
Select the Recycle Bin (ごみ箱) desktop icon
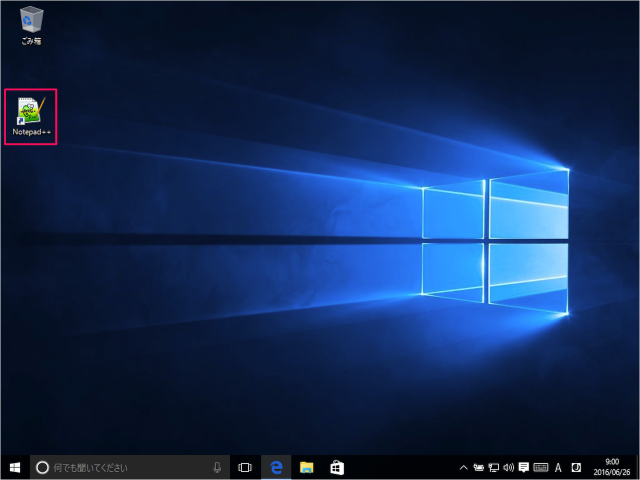coord(31,25)
